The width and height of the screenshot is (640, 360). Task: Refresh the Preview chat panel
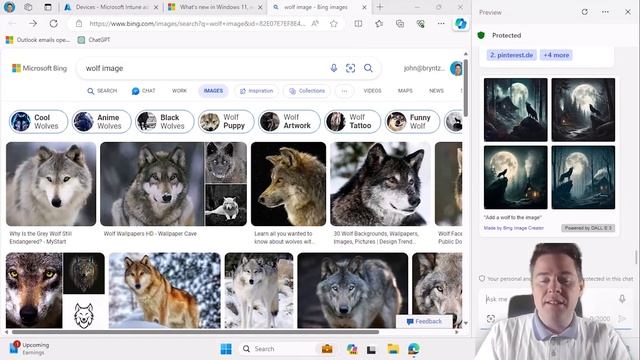(x=584, y=12)
